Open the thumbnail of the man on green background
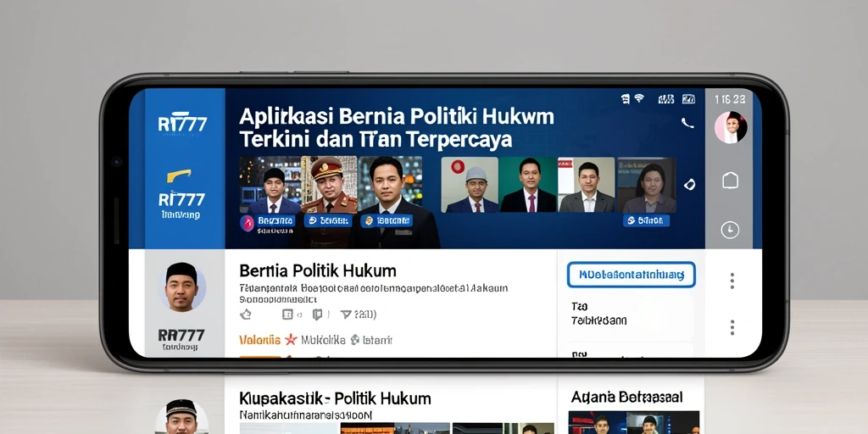 pyautogui.click(x=529, y=185)
